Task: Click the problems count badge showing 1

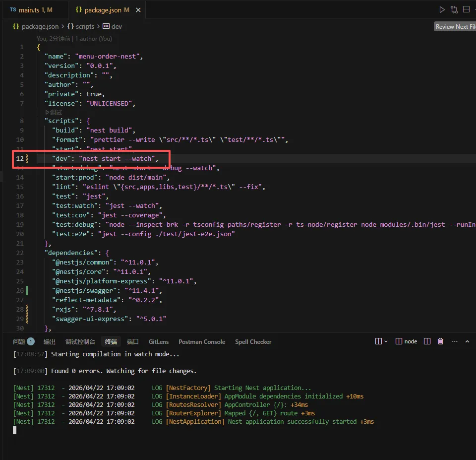Action: 31,341
